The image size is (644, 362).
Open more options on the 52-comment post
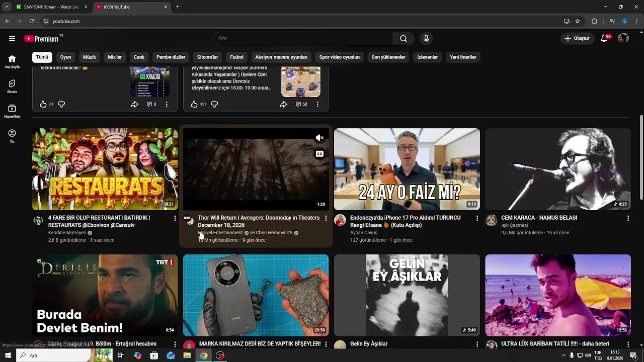[x=317, y=104]
